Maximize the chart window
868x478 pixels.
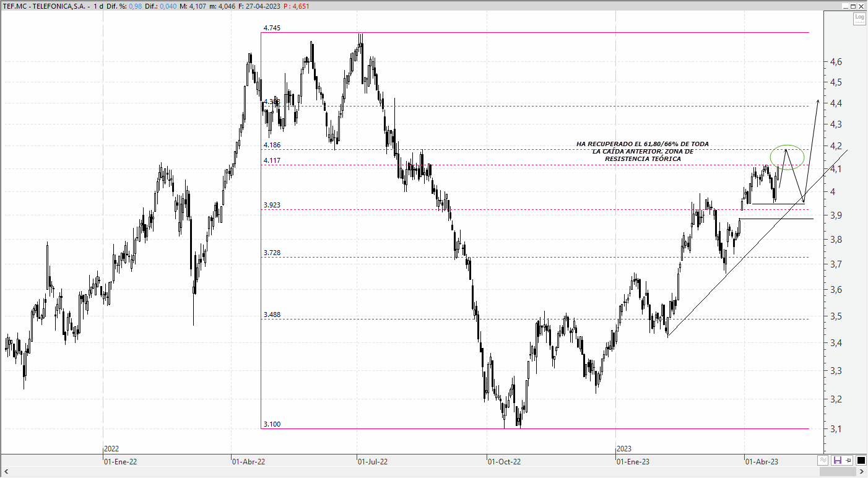pyautogui.click(x=853, y=6)
